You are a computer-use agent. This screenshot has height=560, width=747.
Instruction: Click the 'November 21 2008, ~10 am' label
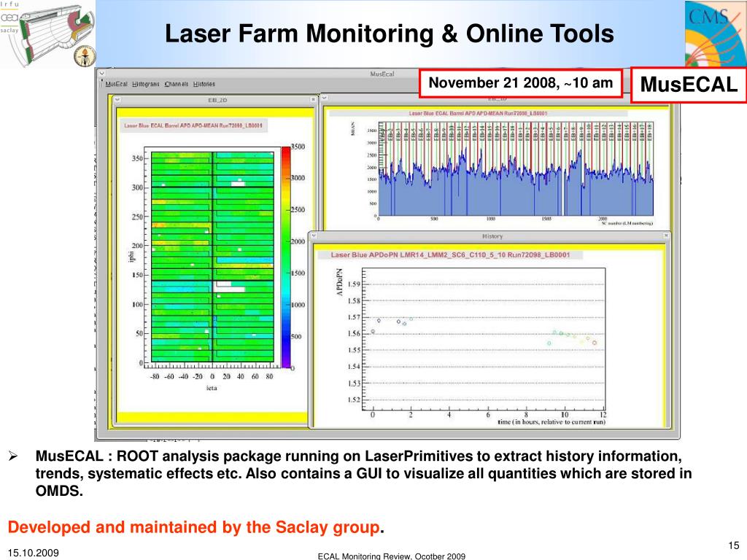click(521, 83)
